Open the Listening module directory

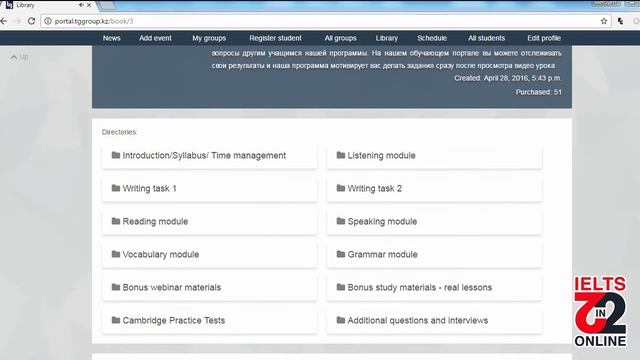pos(434,156)
